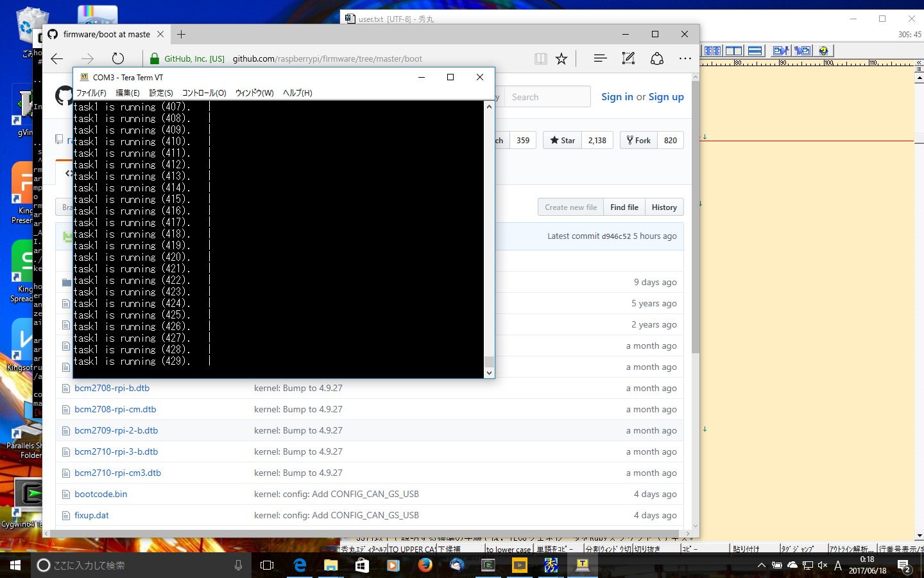Open the ヘルプ(H) menu in Tera Term

coord(298,93)
